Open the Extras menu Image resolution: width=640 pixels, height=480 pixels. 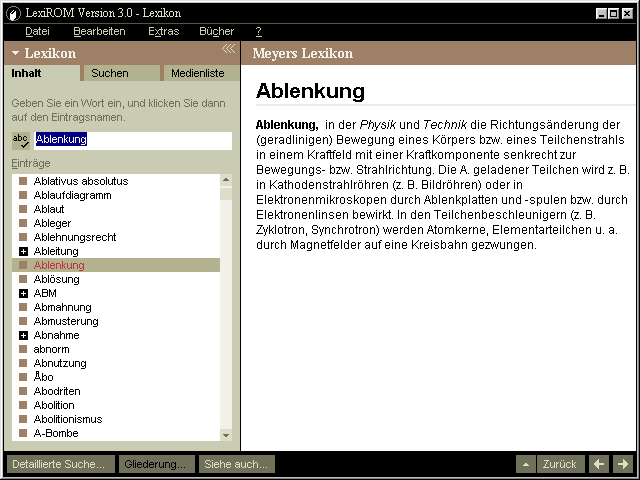[163, 32]
